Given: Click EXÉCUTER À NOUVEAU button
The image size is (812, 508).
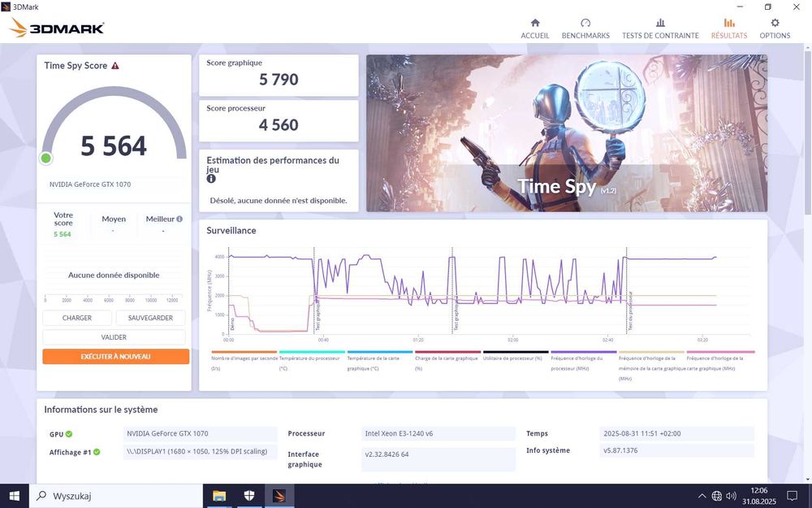Looking at the screenshot, I should pos(116,357).
